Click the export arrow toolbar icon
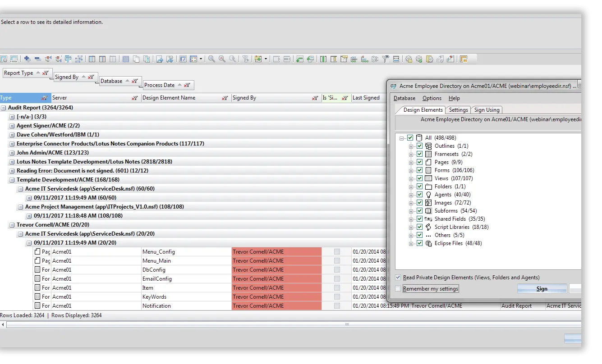The width and height of the screenshot is (602, 364). [x=160, y=59]
